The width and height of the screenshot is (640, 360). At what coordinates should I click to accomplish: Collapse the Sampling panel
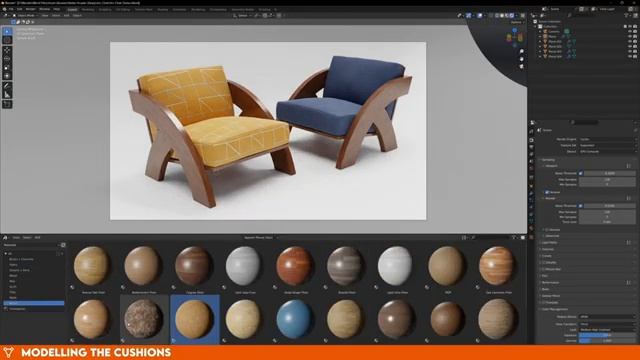pos(548,160)
